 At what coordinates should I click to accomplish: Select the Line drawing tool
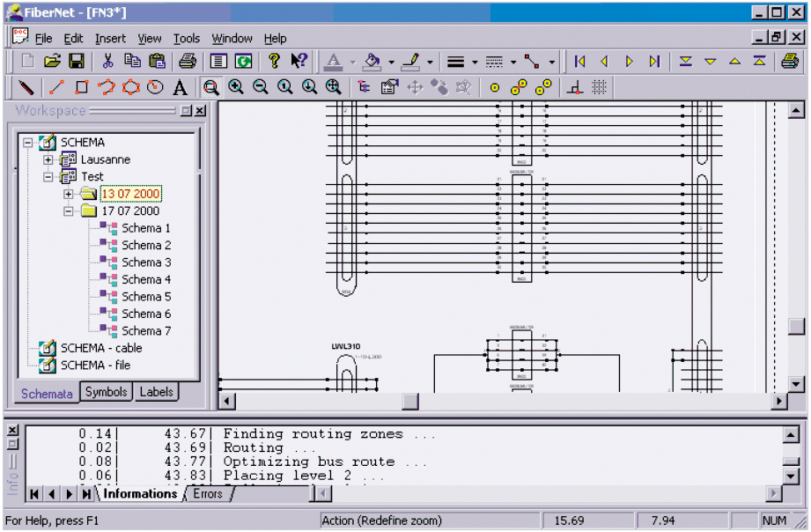click(x=56, y=87)
